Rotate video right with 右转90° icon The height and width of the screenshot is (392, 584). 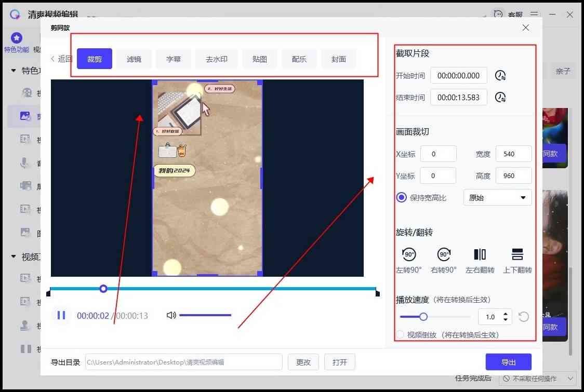click(444, 254)
